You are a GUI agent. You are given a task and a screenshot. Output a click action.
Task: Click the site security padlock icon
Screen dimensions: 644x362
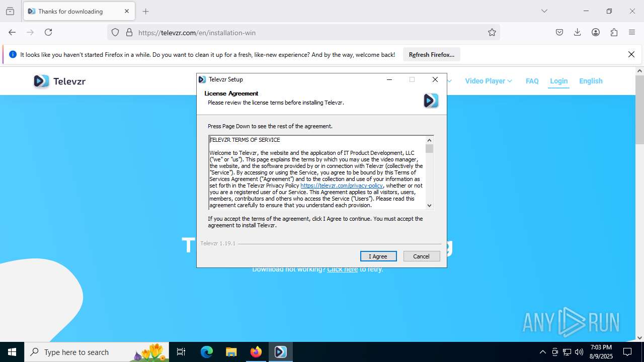(x=129, y=32)
